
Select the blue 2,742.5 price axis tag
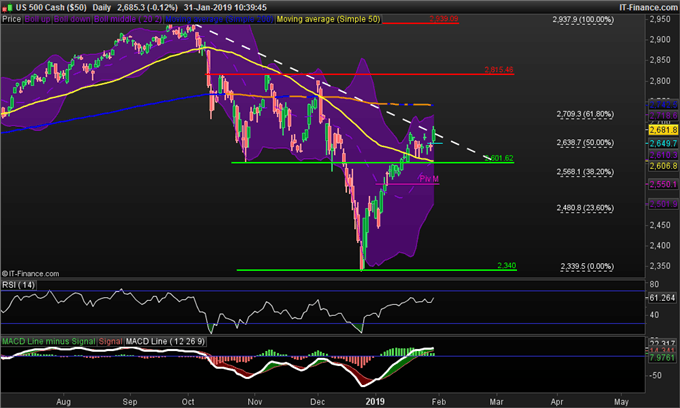(x=663, y=104)
